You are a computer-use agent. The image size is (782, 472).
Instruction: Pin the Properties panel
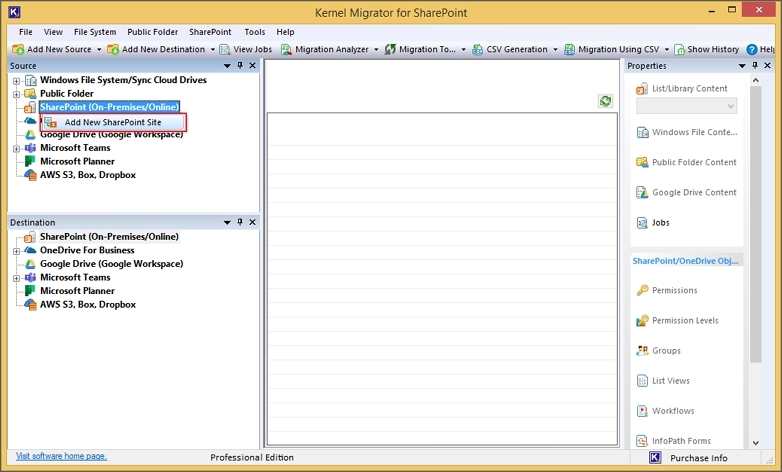755,65
